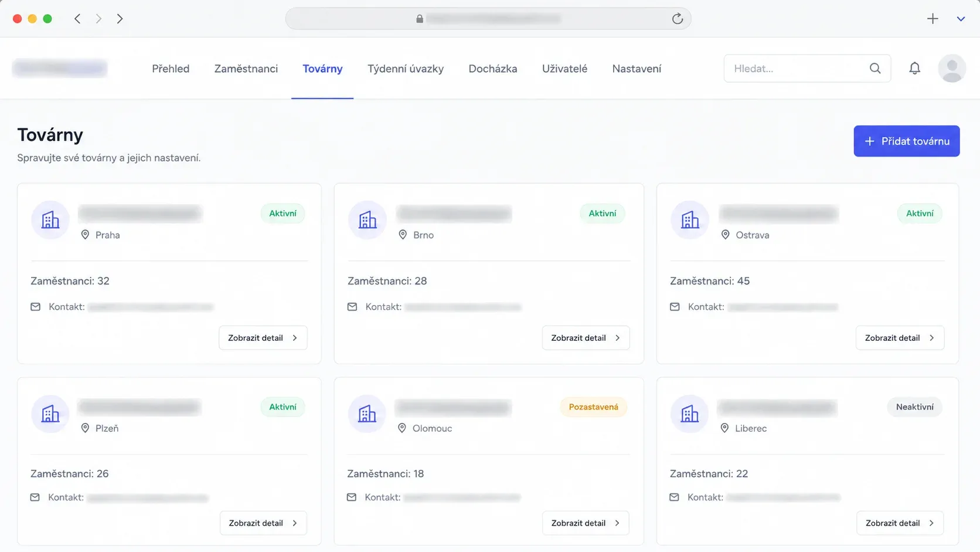
Task: Click the envelope icon on Ostrava card
Action: click(675, 307)
